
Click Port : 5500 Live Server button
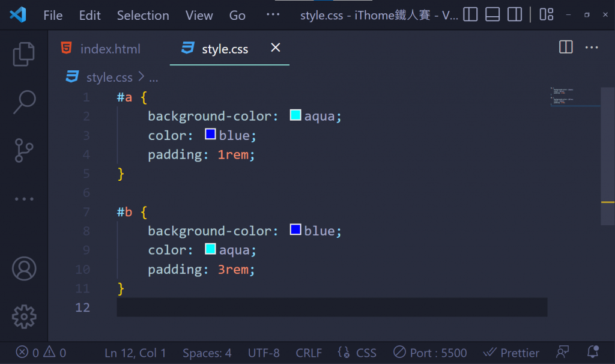pyautogui.click(x=430, y=353)
